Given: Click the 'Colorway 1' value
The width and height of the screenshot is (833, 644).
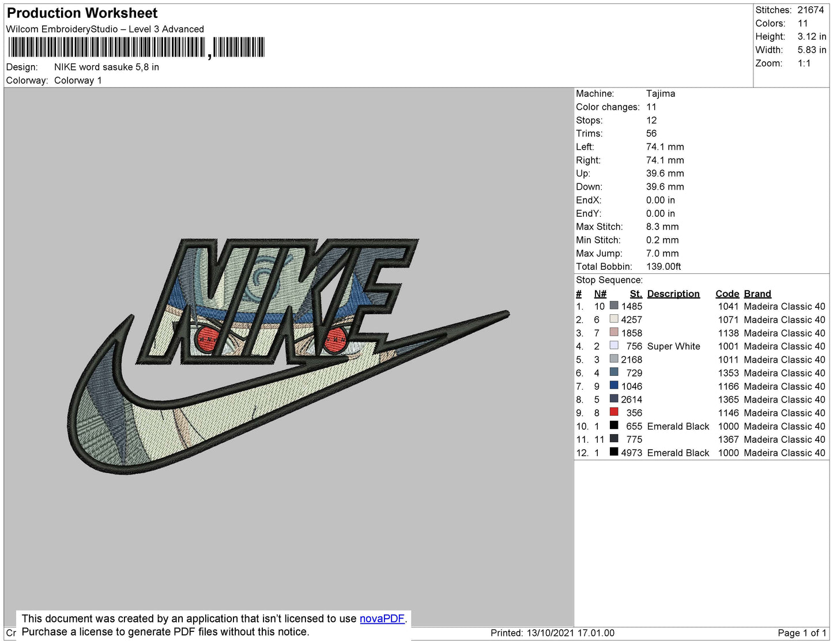Looking at the screenshot, I should tap(78, 80).
